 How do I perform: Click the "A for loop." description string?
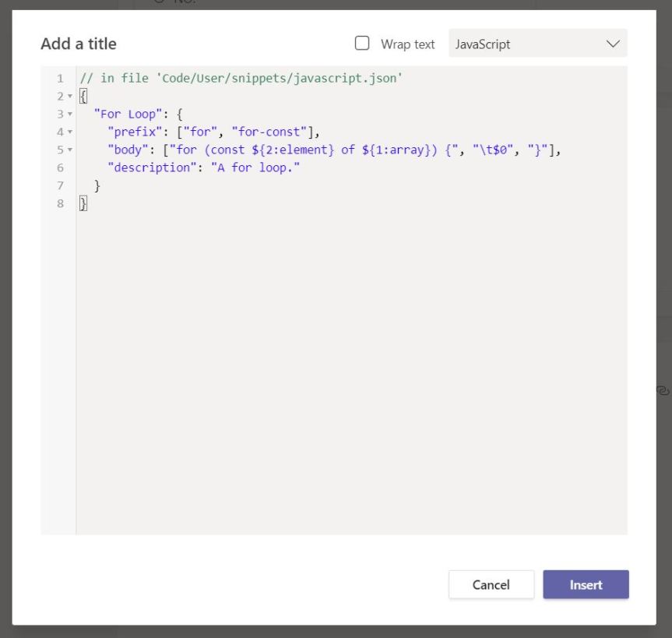[x=255, y=167]
